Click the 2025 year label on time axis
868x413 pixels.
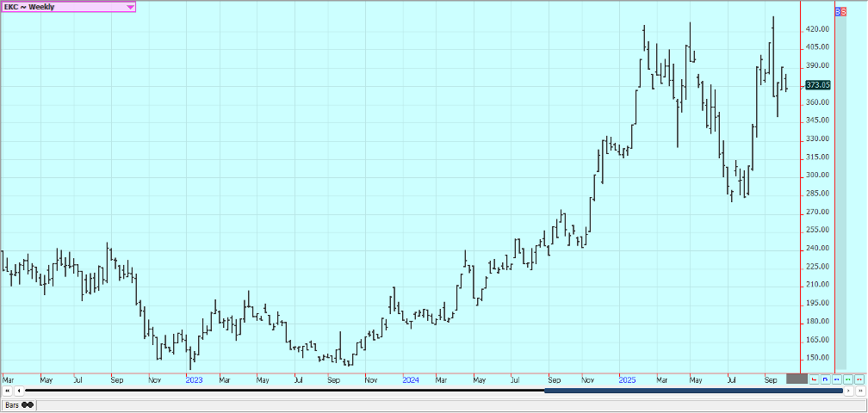(625, 379)
